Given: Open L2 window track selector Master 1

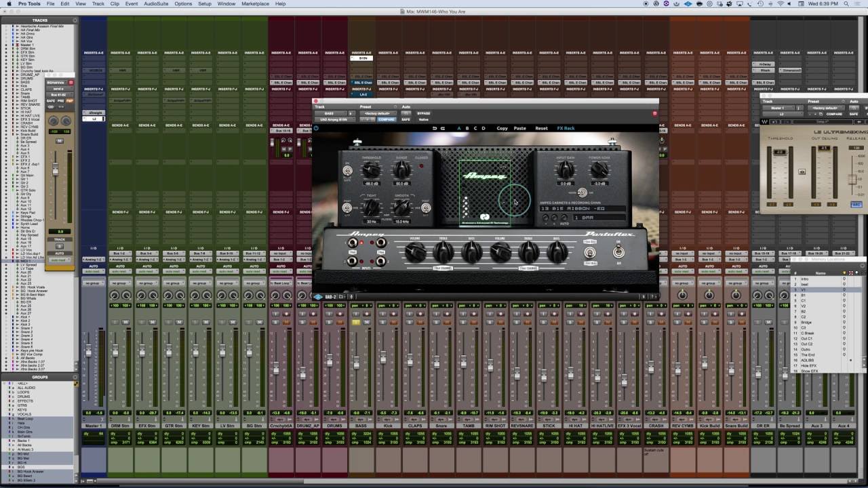Looking at the screenshot, I should (777, 108).
